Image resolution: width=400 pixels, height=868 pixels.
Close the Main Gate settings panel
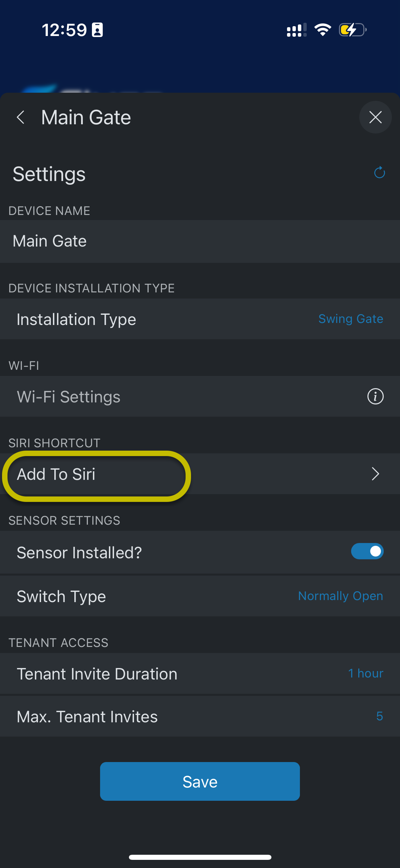point(375,117)
